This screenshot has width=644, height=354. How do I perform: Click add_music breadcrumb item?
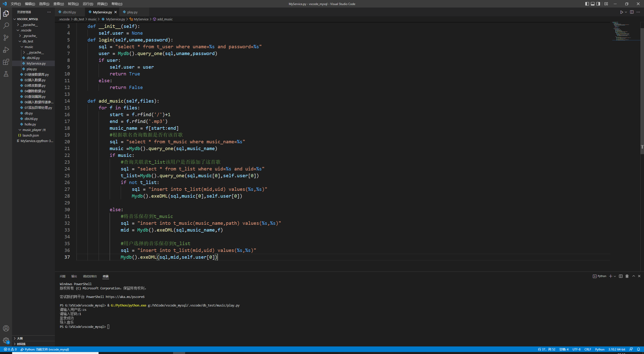pos(163,19)
